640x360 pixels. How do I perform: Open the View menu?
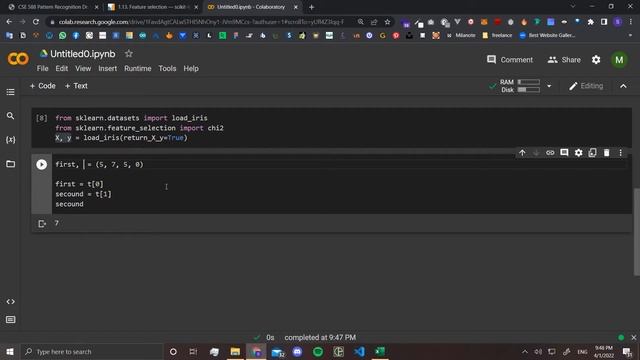point(83,69)
